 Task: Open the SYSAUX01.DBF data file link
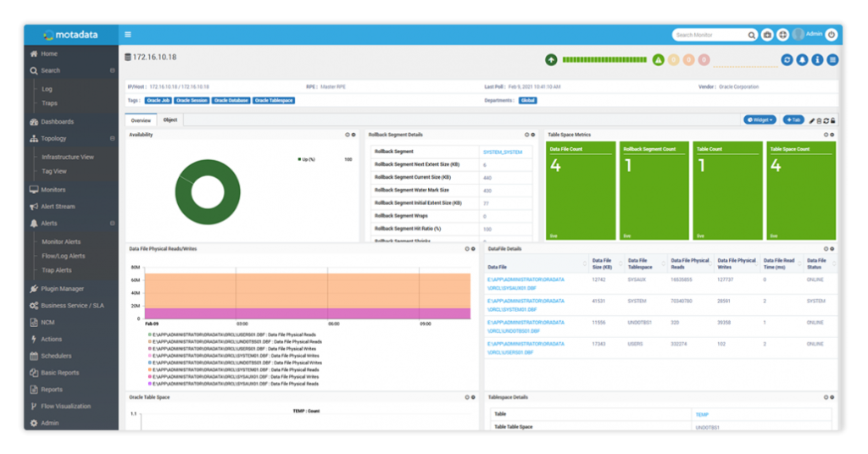pyautogui.click(x=525, y=282)
